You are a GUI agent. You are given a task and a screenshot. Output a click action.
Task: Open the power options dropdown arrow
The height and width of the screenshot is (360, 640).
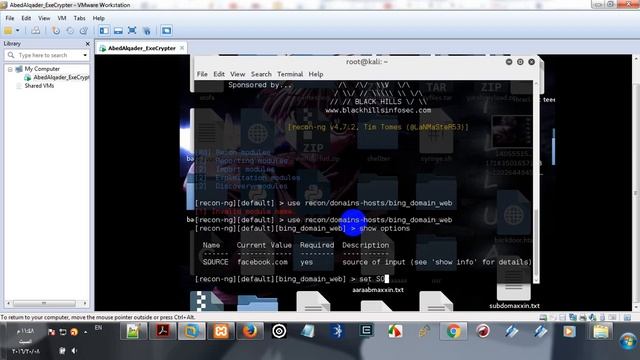18,31
